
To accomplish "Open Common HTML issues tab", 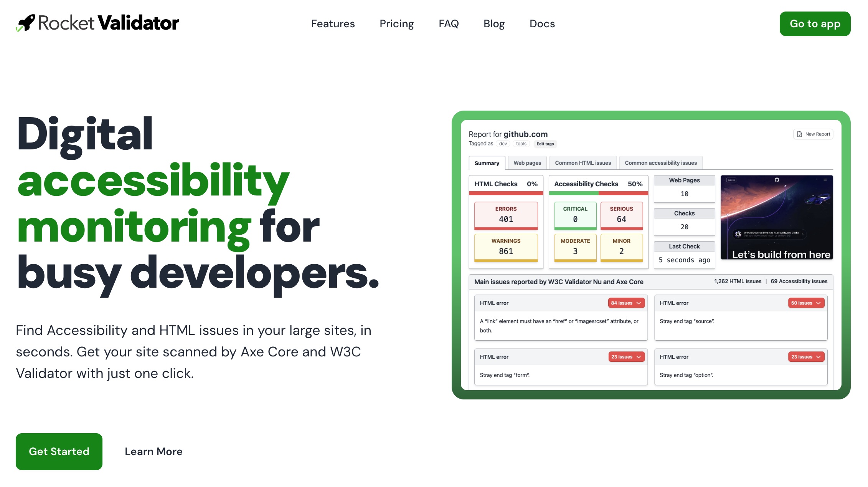I will tap(583, 162).
